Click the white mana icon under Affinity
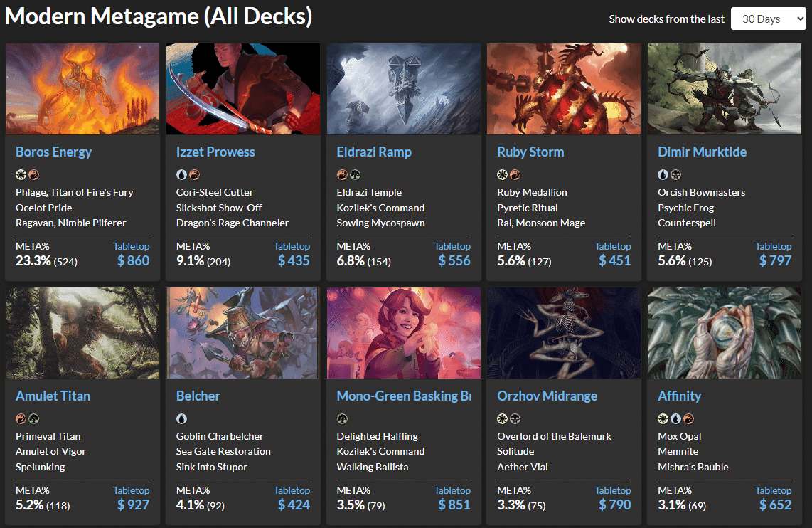The image size is (812, 528). 663,418
